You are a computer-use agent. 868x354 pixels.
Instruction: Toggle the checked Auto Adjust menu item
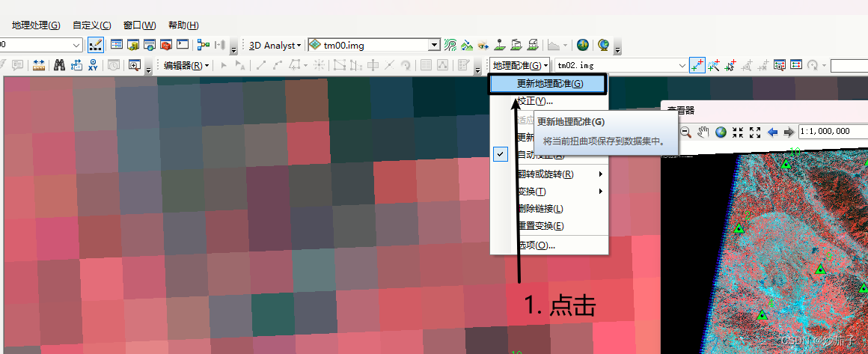tap(549, 155)
